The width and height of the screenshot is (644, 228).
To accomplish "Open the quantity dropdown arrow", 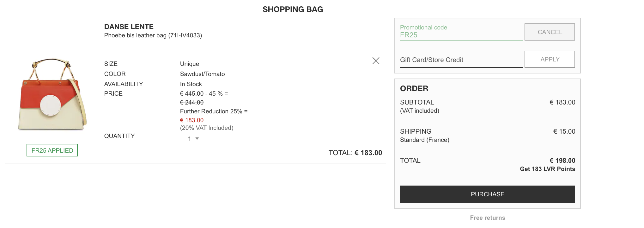I will (197, 138).
